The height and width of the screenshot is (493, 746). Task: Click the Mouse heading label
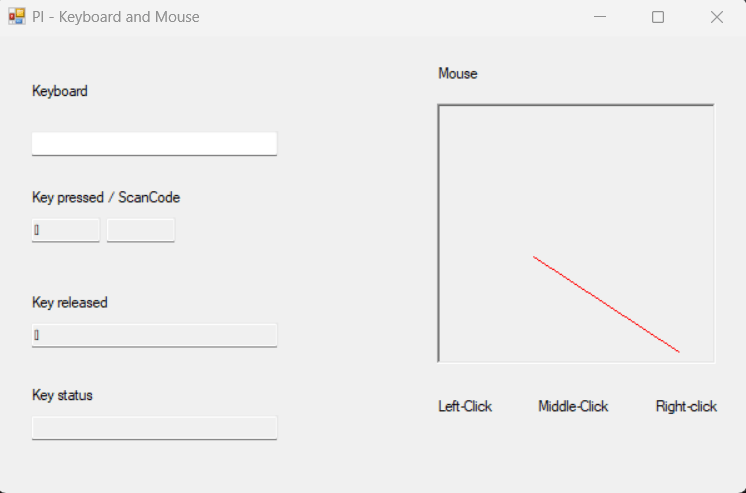[458, 73]
